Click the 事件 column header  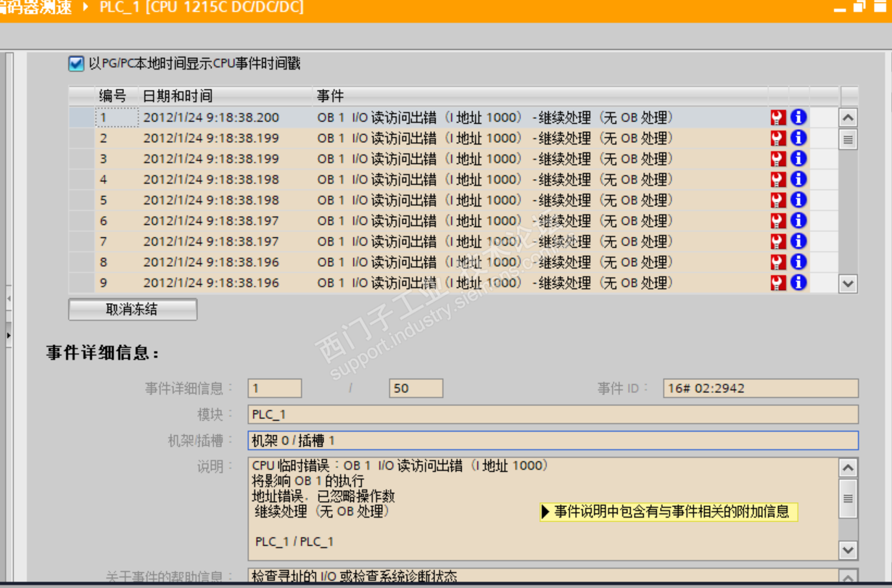tap(540, 96)
